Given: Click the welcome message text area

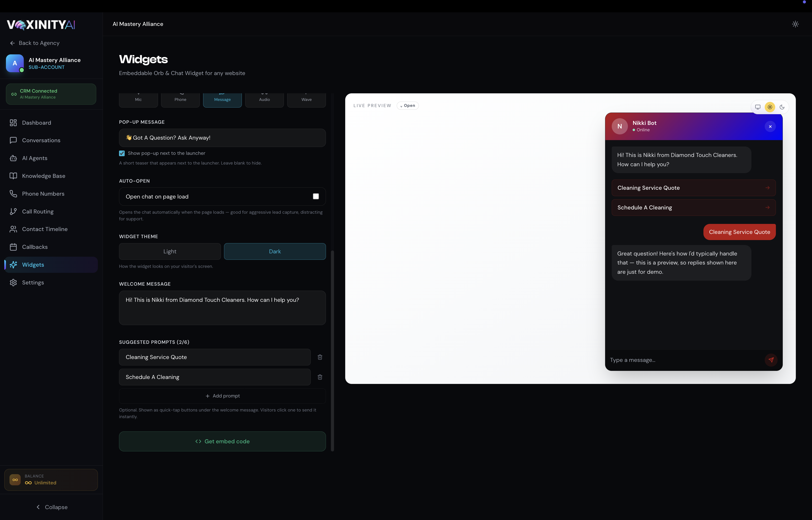Looking at the screenshot, I should [222, 308].
